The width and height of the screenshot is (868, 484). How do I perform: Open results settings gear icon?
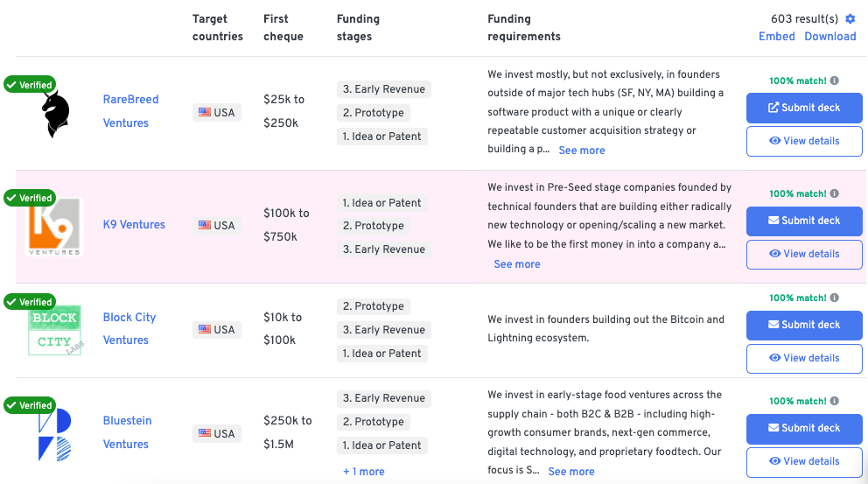pos(850,19)
